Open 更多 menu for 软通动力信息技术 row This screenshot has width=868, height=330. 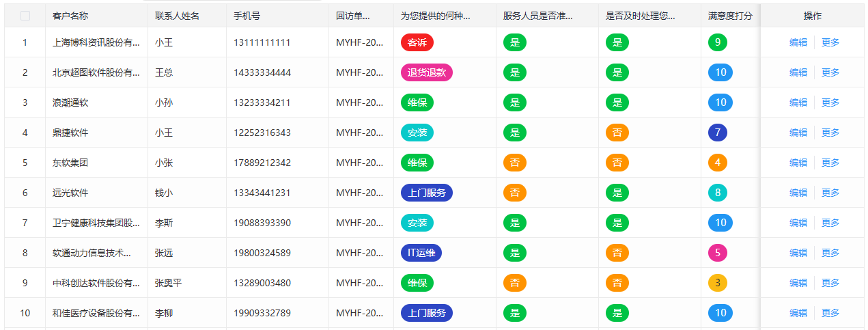coord(830,253)
